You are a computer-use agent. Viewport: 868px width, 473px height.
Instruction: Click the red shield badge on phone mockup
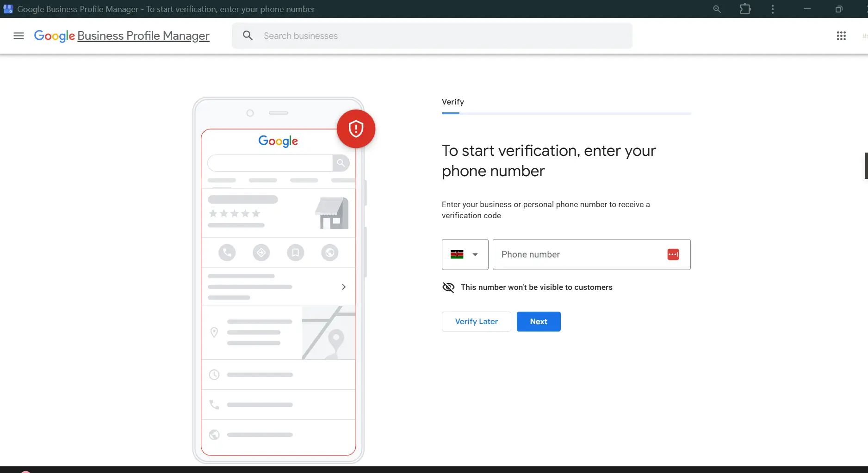click(x=356, y=129)
